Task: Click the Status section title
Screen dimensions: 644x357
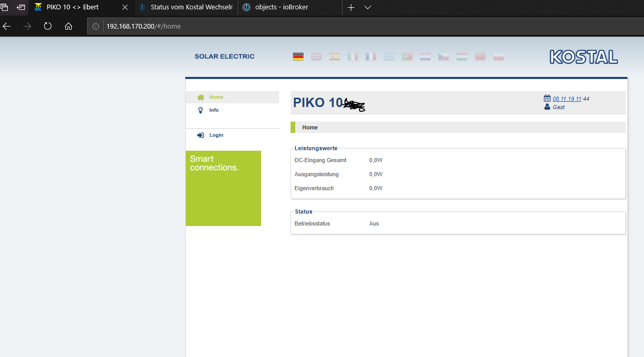Action: click(304, 211)
